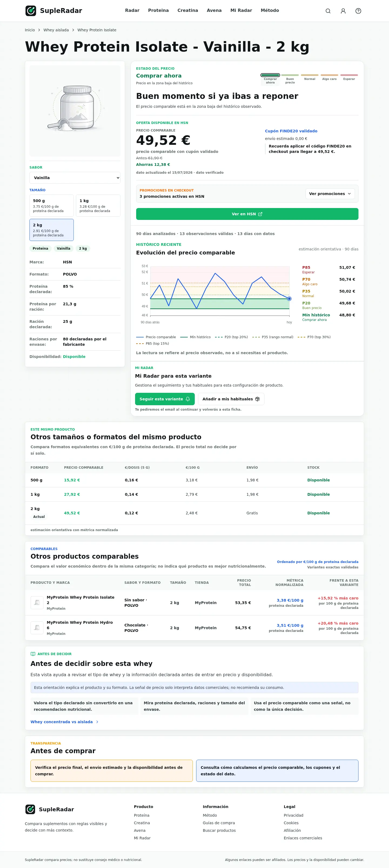Click the chevron next to Whey concentrada vs aislada
Image resolution: width=389 pixels, height=868 pixels.
pyautogui.click(x=97, y=722)
